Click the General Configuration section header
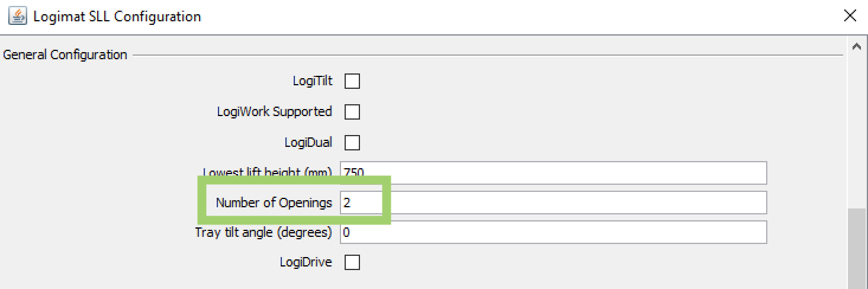 point(65,54)
